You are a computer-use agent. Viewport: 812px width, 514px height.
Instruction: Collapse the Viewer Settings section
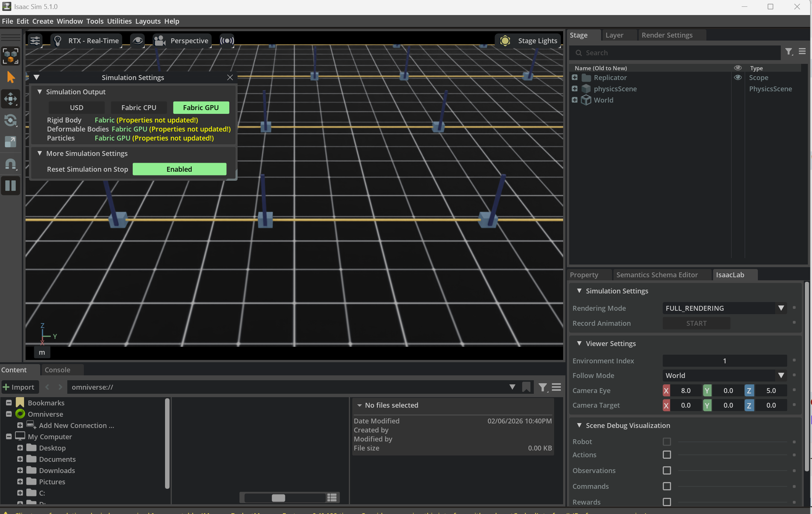click(x=579, y=343)
